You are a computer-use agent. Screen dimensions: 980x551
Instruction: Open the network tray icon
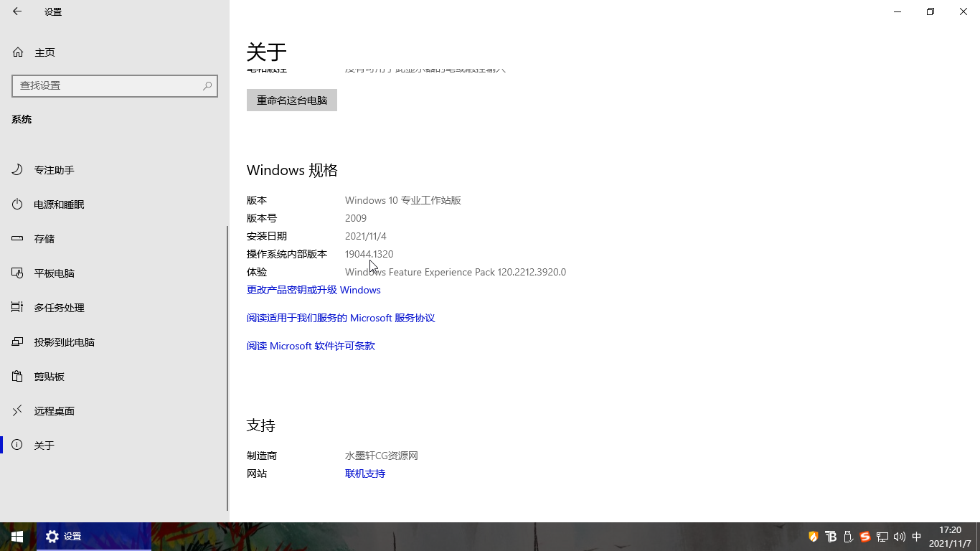(x=882, y=537)
